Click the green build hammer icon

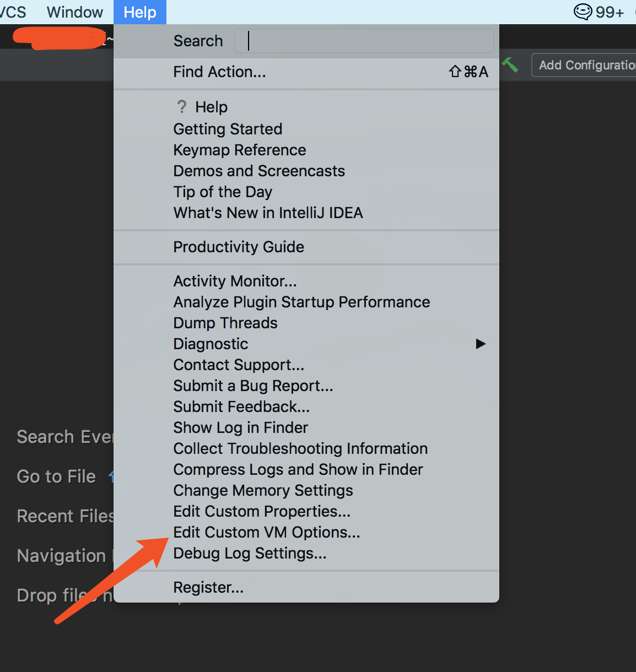pos(510,65)
